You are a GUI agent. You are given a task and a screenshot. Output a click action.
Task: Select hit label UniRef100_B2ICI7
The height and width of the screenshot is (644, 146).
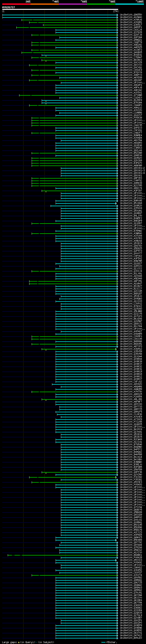click(131, 289)
